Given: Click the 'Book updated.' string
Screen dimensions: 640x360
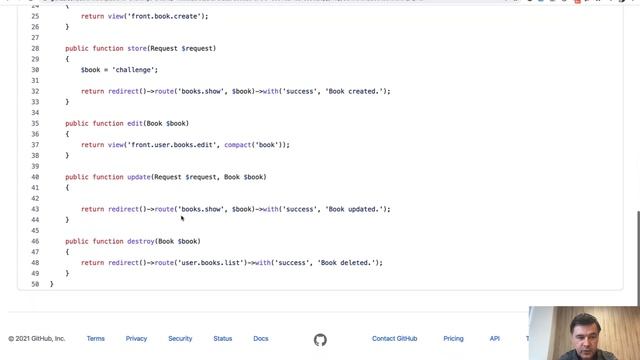Looking at the screenshot, I should pos(354,209).
